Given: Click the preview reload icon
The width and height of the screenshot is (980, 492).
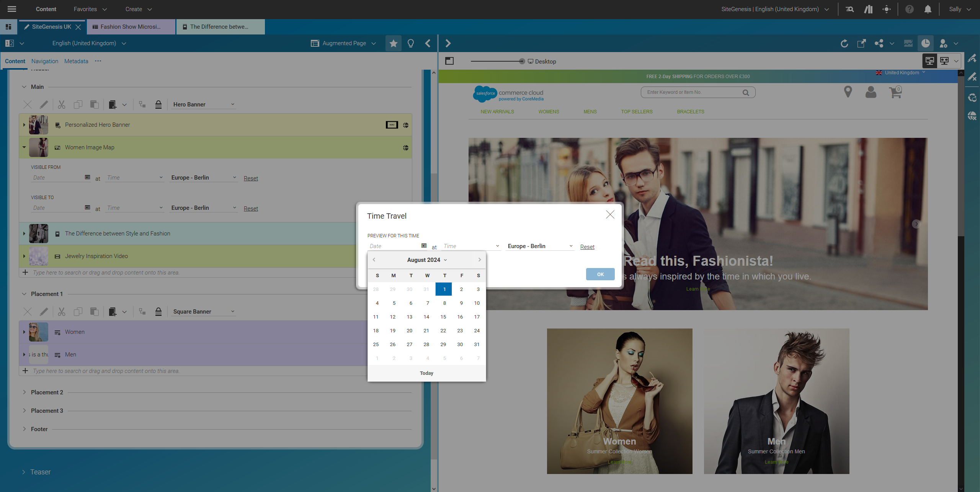Looking at the screenshot, I should [x=844, y=43].
